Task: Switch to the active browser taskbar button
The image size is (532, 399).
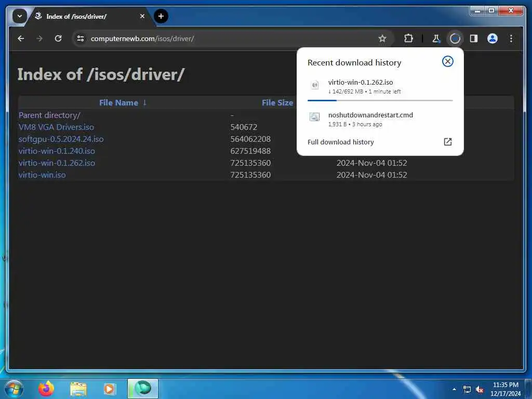Action: (x=143, y=389)
